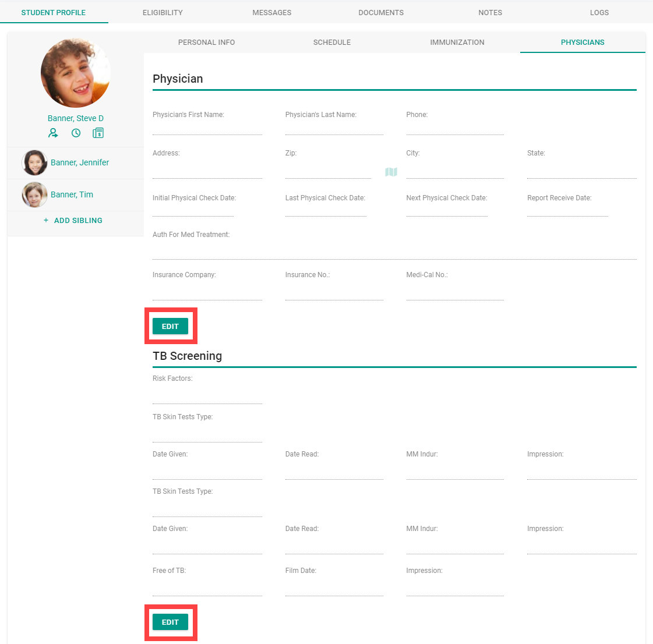653x644 pixels.
Task: Switch to the Immunization sub-tab
Action: click(x=457, y=42)
